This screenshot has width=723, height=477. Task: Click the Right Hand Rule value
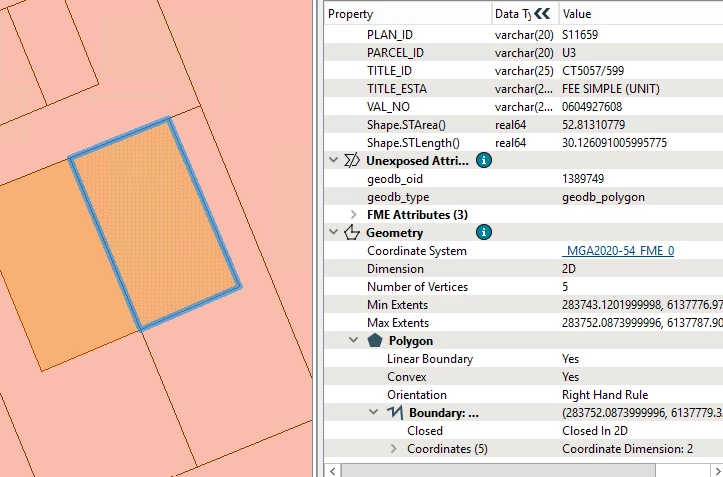(605, 394)
